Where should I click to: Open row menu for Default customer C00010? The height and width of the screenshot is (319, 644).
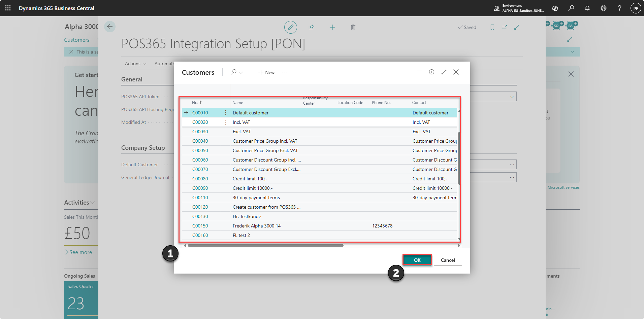226,113
